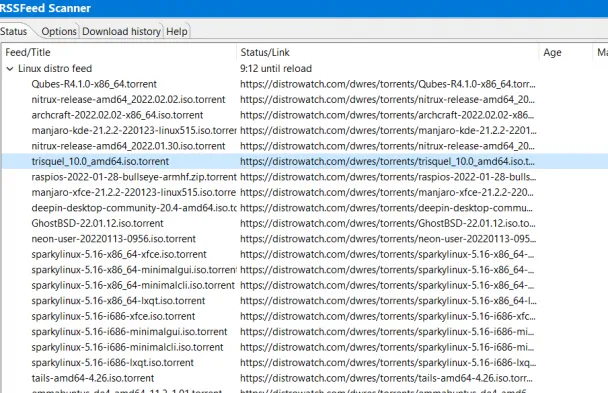The image size is (608, 393).
Task: Select manjaro-xfce-21.2.2-220123-linux515 entry
Action: tap(134, 193)
